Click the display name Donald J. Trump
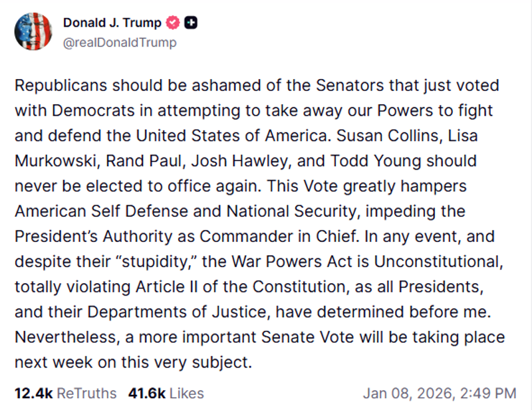This screenshot has height=410, width=532. [110, 22]
